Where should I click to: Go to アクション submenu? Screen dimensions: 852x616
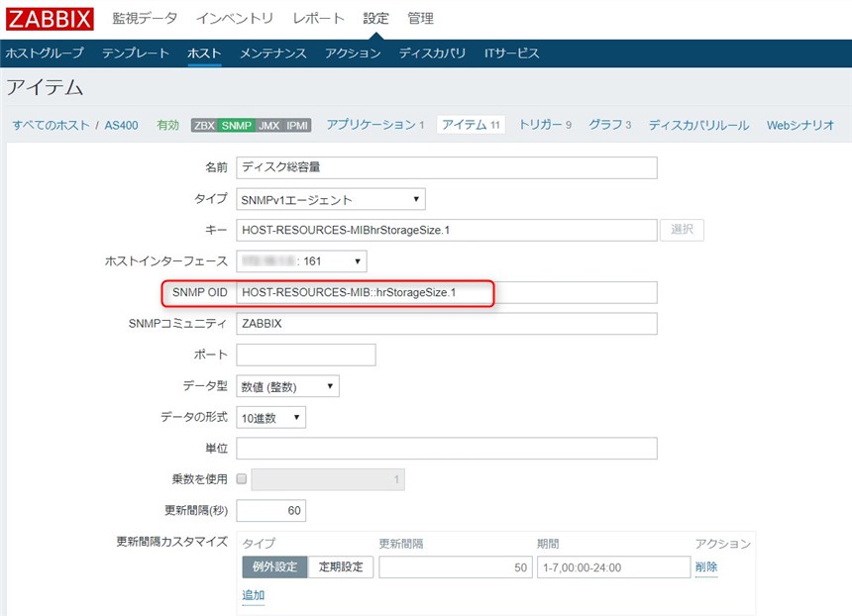click(353, 53)
